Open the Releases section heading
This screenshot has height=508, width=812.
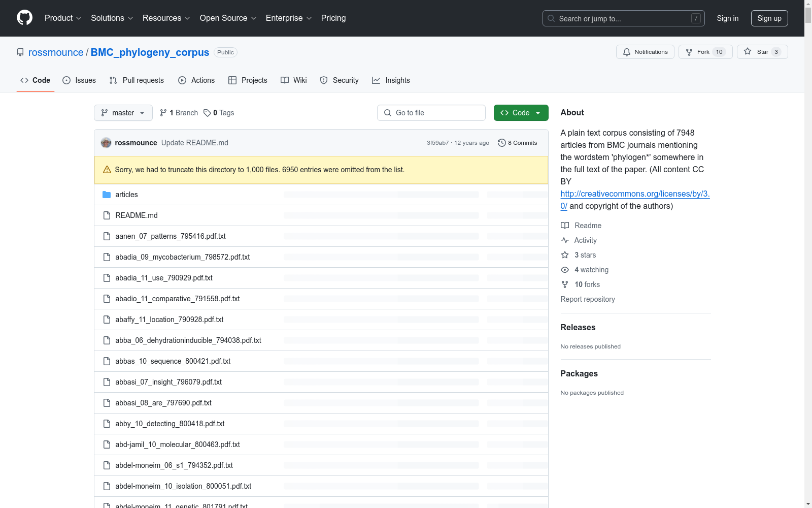578,328
